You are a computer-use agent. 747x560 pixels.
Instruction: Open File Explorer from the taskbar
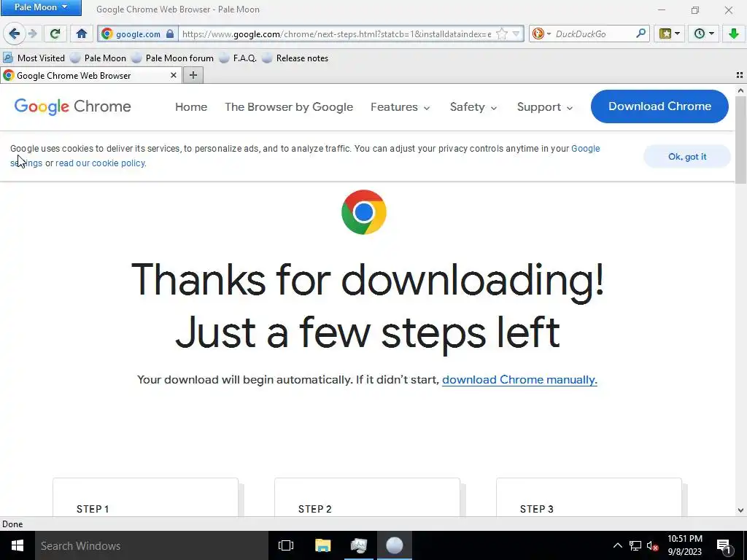pyautogui.click(x=322, y=545)
